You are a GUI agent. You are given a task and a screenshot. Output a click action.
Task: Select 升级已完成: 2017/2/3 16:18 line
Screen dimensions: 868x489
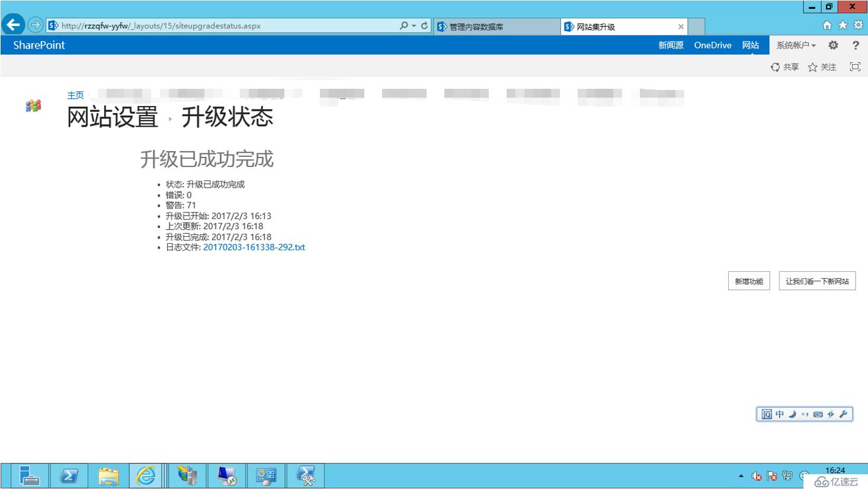point(218,237)
